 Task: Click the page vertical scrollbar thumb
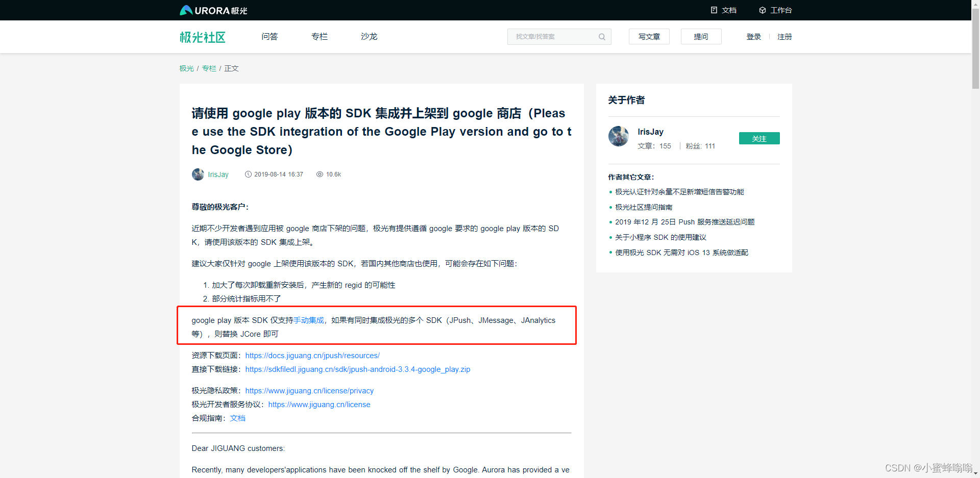[x=975, y=48]
